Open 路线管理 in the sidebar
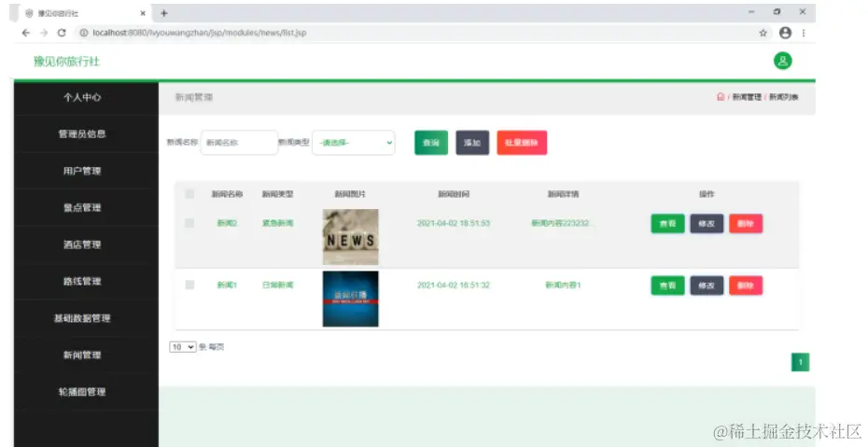This screenshot has height=447, width=868. (x=82, y=282)
